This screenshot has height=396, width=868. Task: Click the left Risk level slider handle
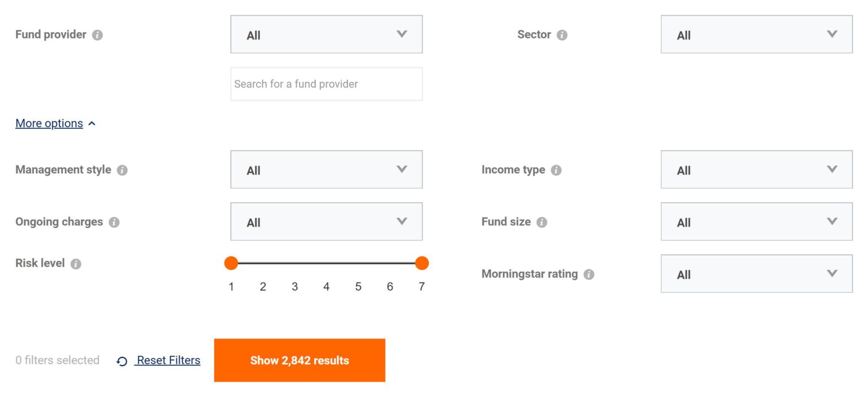pyautogui.click(x=231, y=263)
